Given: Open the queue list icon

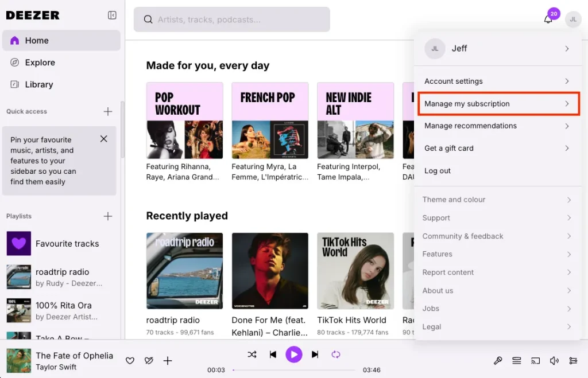Looking at the screenshot, I should 517,361.
